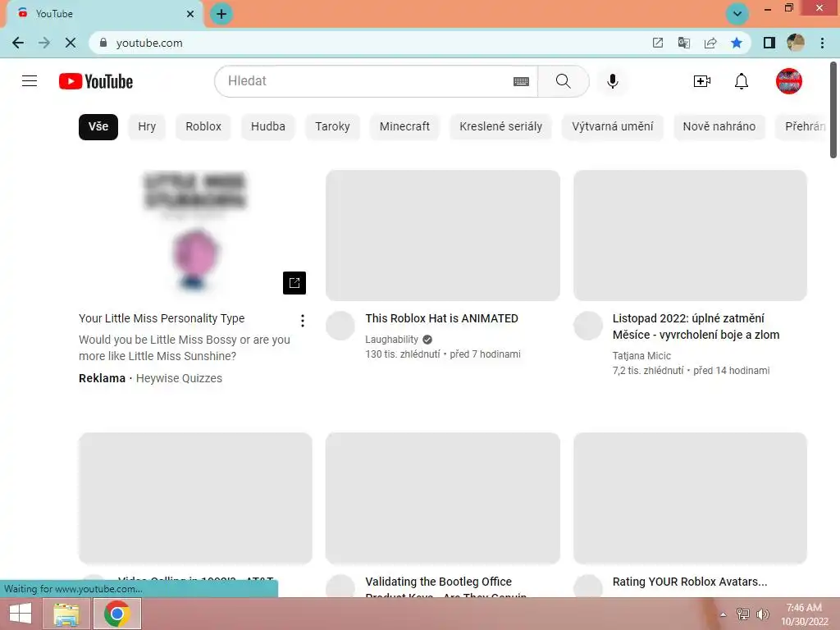Select the Roblox filter chip
The width and height of the screenshot is (840, 630).
click(x=203, y=127)
